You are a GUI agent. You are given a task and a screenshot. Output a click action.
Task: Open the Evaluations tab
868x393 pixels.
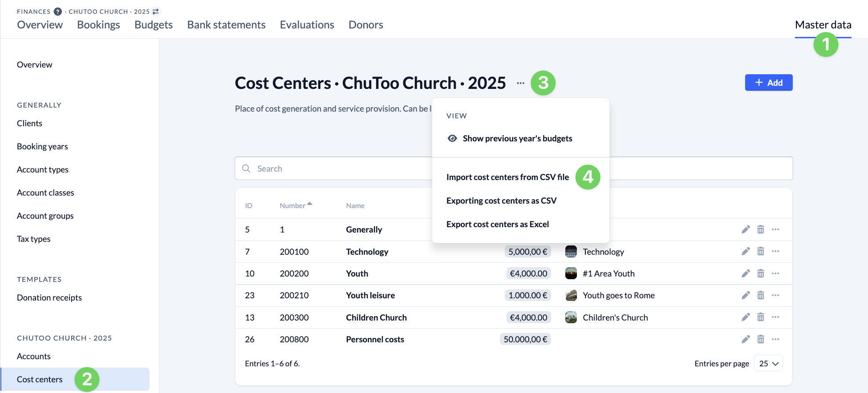tap(307, 25)
